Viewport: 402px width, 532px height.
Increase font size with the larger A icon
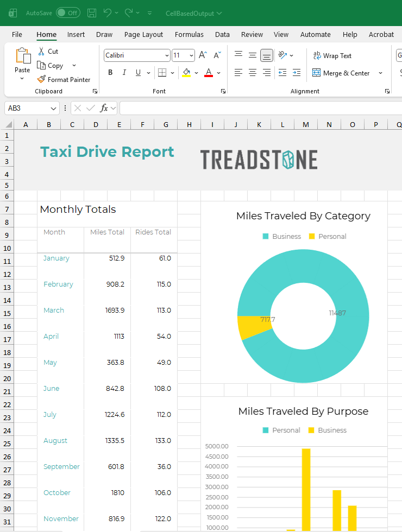point(203,55)
